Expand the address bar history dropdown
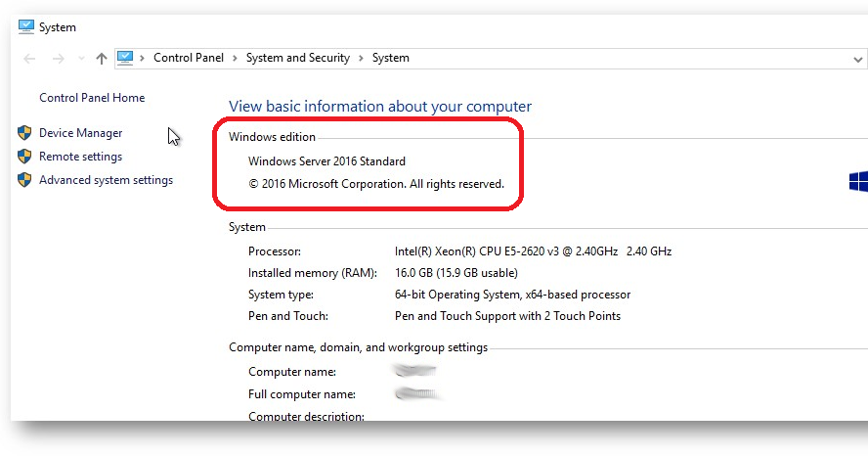The image size is (868, 456). pos(857,59)
